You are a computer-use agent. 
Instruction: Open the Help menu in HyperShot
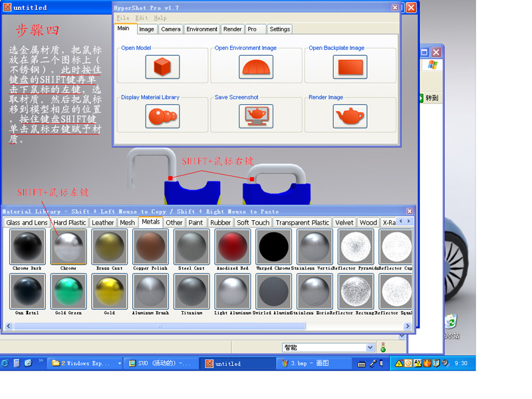(160, 18)
